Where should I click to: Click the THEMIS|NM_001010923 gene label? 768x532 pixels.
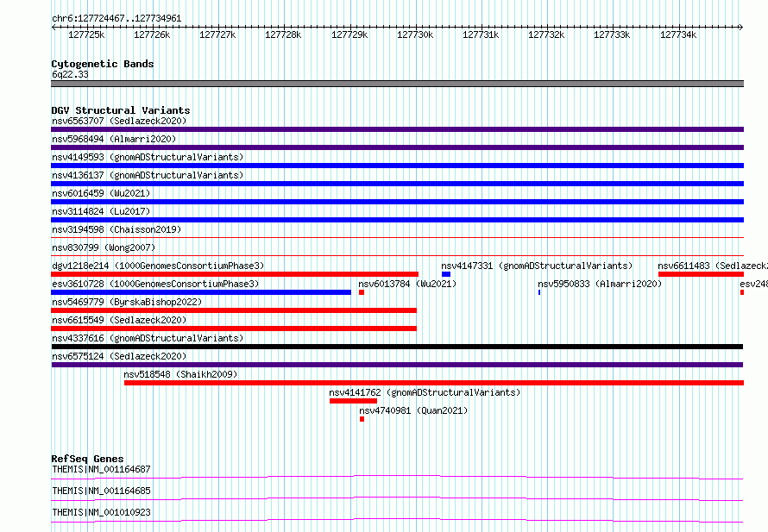101,512
